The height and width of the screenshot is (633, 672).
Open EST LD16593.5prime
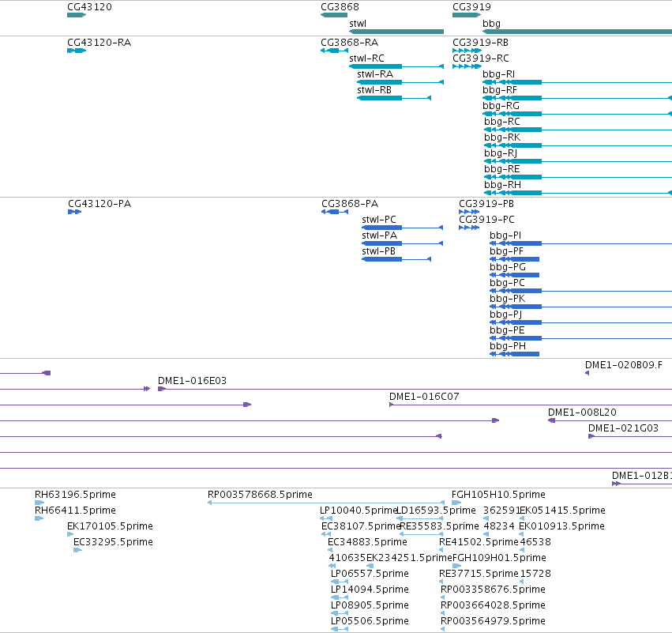(436, 511)
